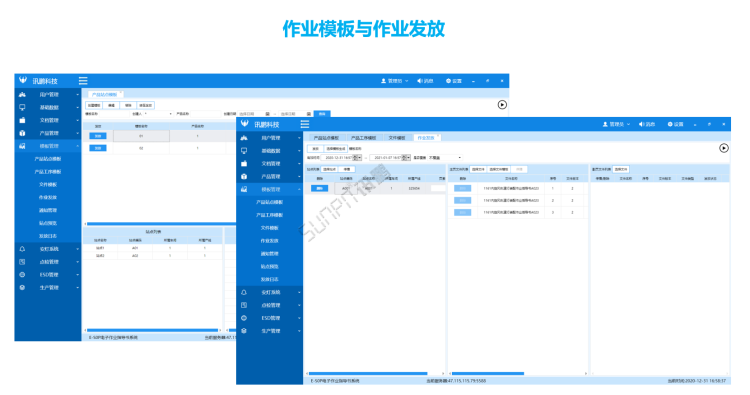Open 作业发放 sidebar item in front window

(269, 241)
